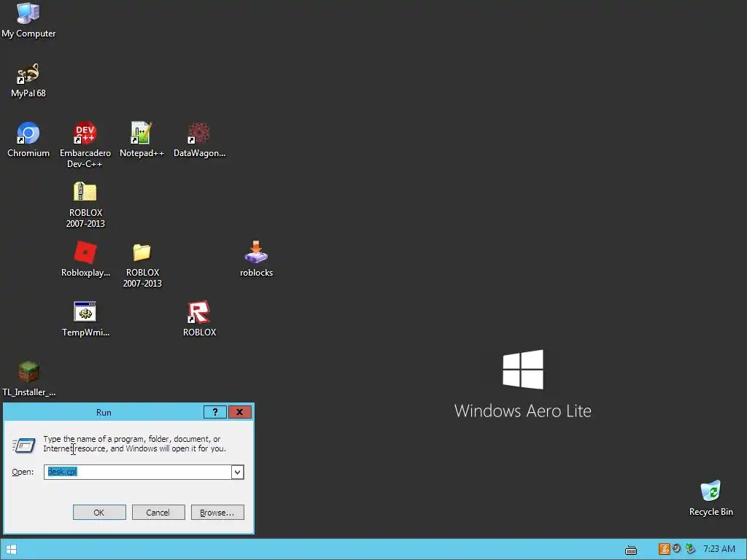Click Cancel in the Run dialog
This screenshot has height=560, width=747.
tap(158, 513)
